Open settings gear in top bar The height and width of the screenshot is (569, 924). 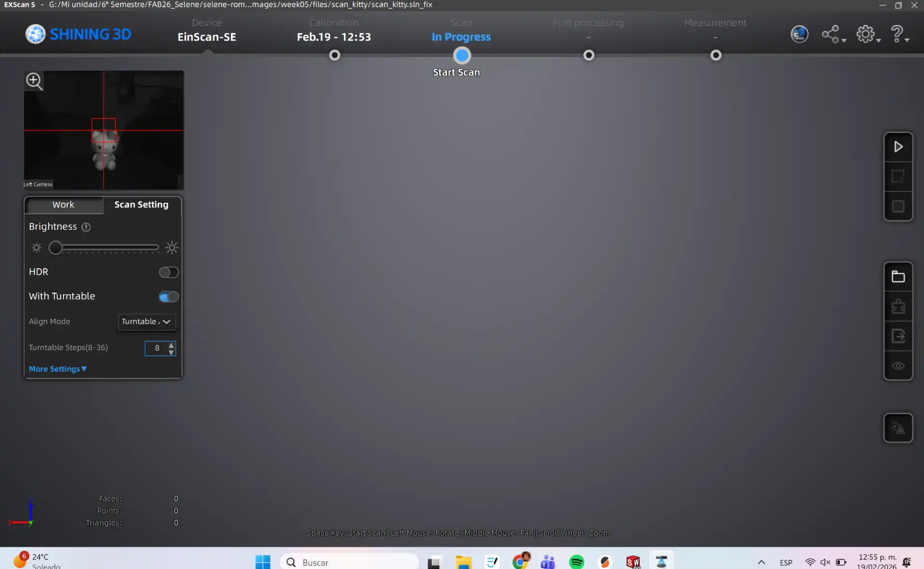(866, 34)
